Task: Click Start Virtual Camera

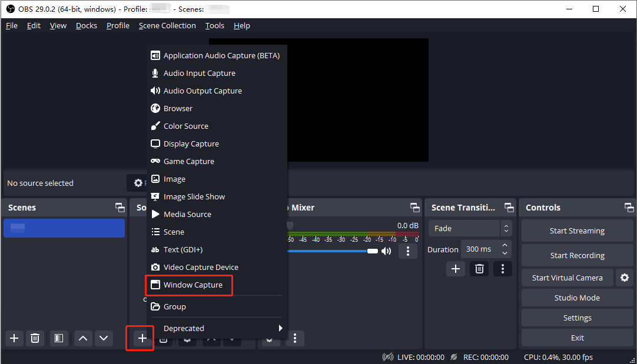Action: (568, 278)
